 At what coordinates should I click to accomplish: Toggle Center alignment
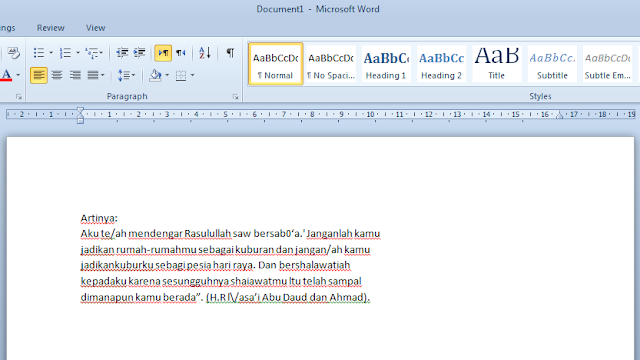click(x=57, y=75)
